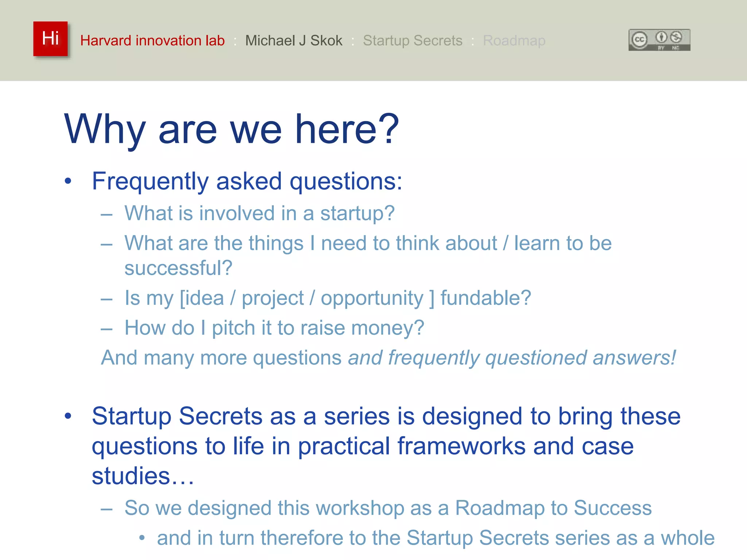Click the italic frequently questioned answers! text
The width and height of the screenshot is (747, 560).
pyautogui.click(x=512, y=358)
